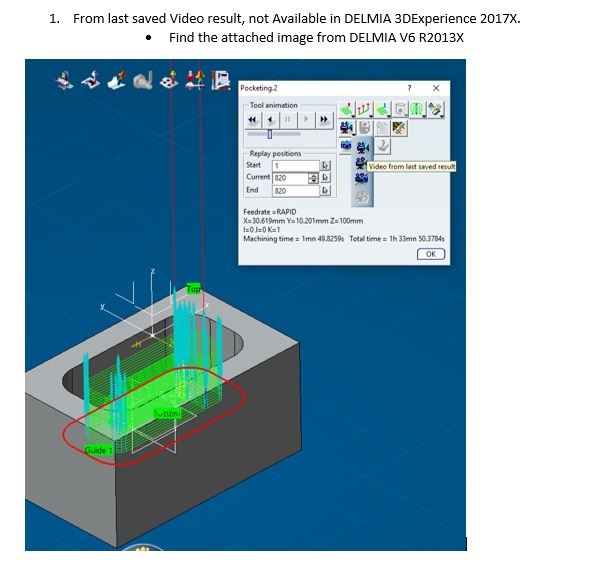Image resolution: width=615 pixels, height=585 pixels.
Task: Click the dark yellow triangle analysis icon
Action: point(399,128)
